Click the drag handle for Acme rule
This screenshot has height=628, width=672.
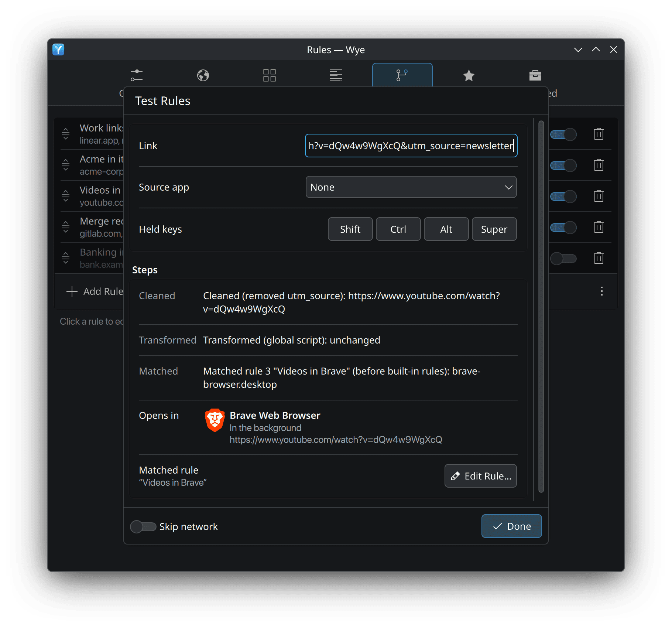tap(66, 165)
